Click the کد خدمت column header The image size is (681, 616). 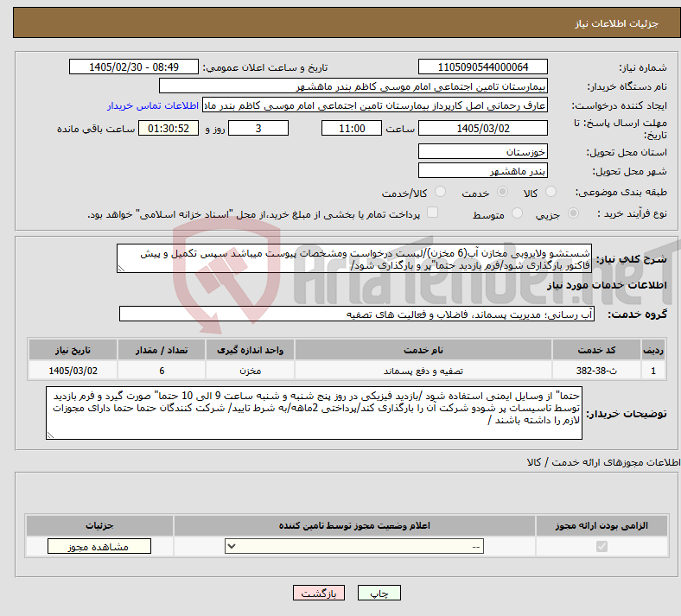597,350
